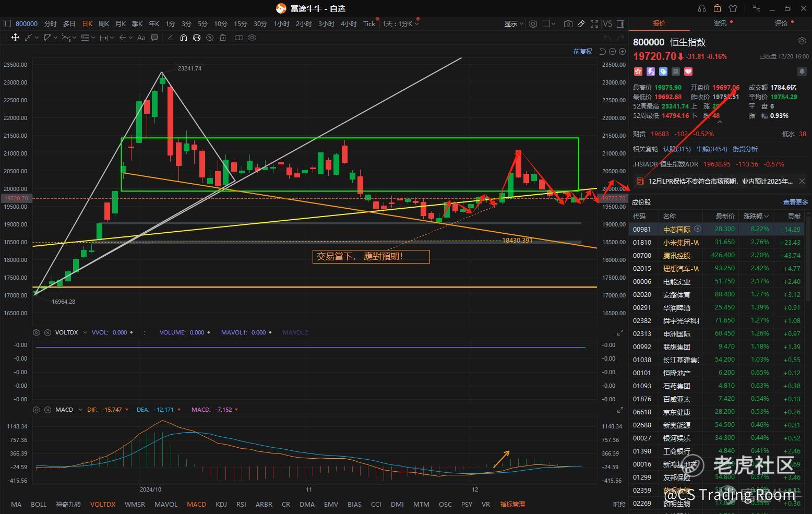Open the 显示 display dropdown
This screenshot has height=514, width=812.
514,23
